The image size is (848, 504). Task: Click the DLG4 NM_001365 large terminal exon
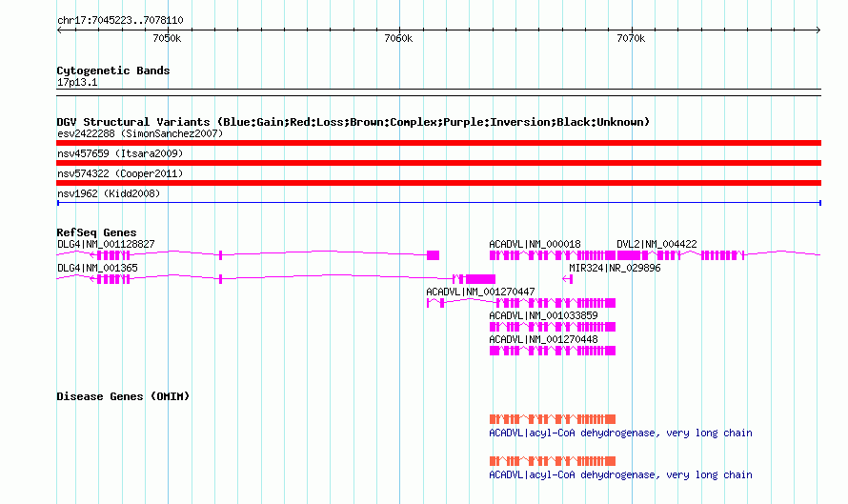pos(481,279)
